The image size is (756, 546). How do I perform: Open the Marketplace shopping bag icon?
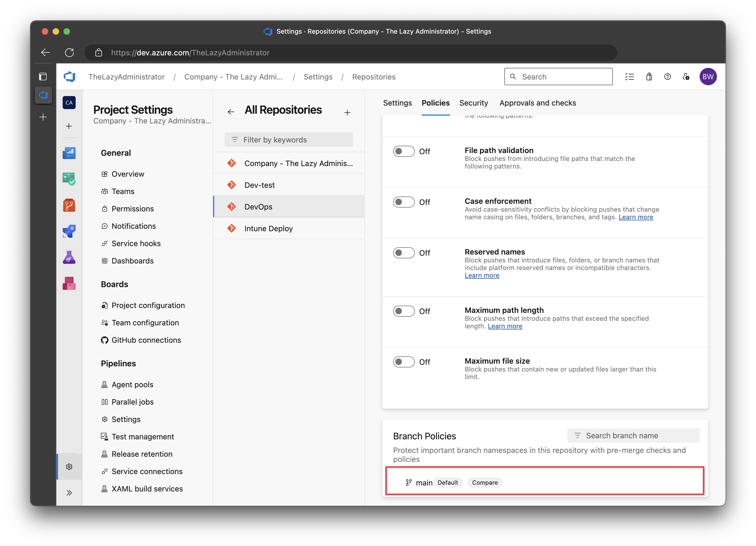[649, 77]
